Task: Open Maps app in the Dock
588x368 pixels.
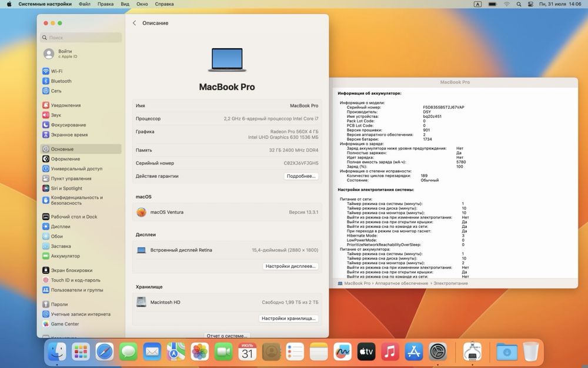Action: [x=176, y=352]
